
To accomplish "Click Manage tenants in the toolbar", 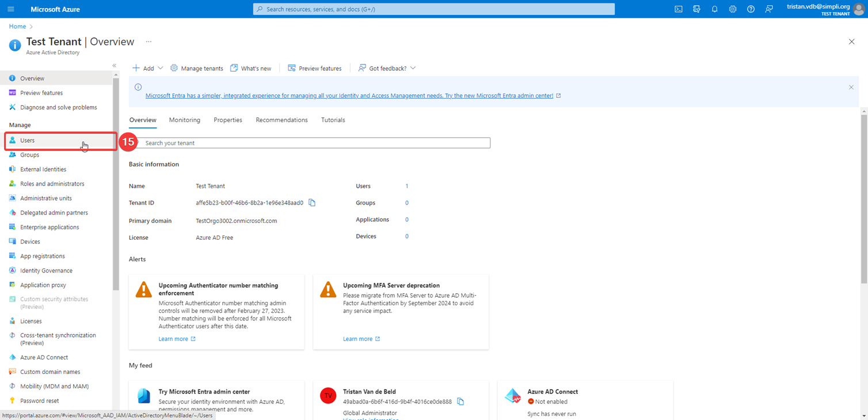I will tap(197, 68).
